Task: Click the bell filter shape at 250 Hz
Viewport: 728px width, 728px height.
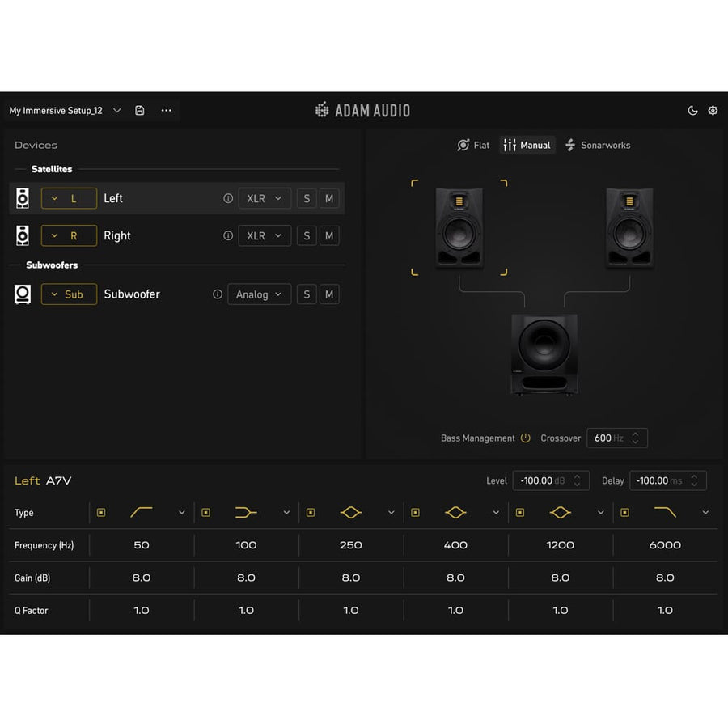Action: point(350,513)
